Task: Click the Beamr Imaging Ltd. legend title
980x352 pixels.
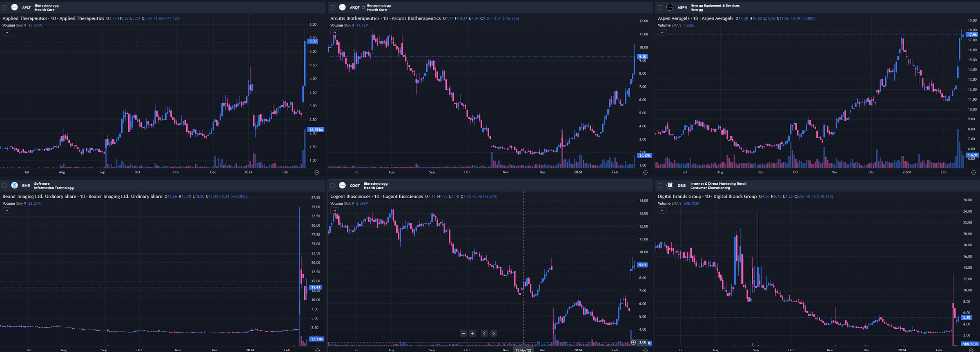Action: (82, 197)
